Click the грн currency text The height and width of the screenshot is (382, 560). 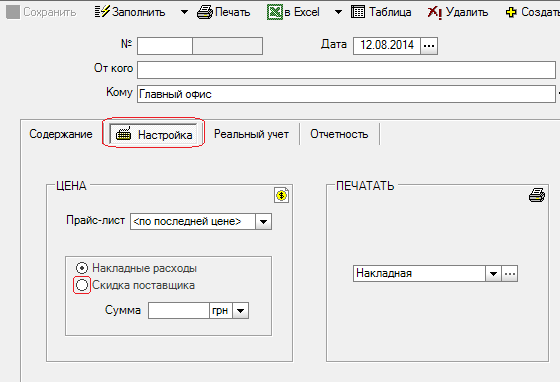click(220, 310)
